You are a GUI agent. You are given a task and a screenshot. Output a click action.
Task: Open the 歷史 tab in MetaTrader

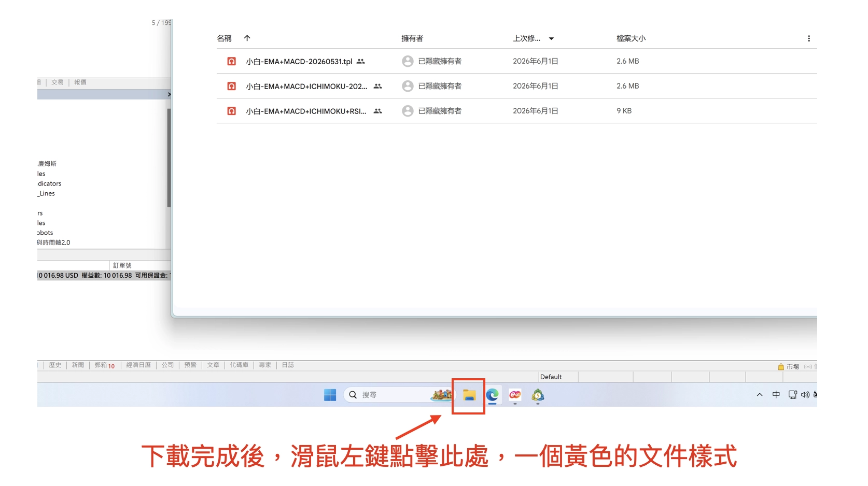[x=55, y=365]
